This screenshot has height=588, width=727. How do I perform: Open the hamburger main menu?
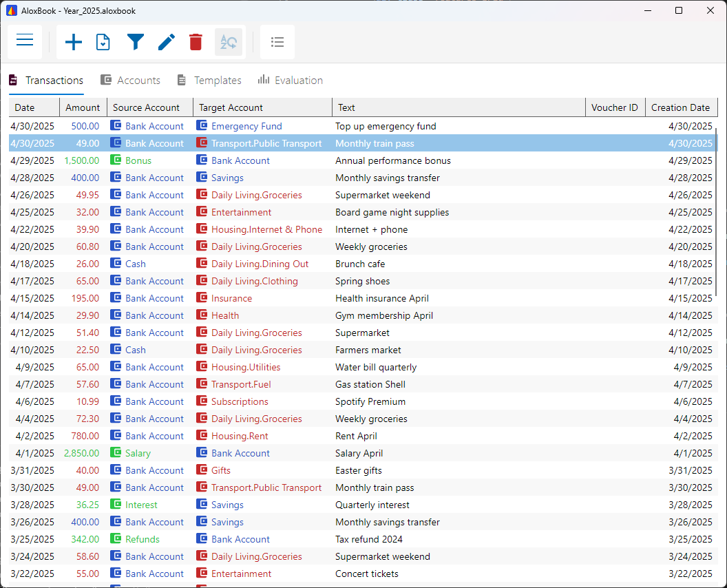25,41
